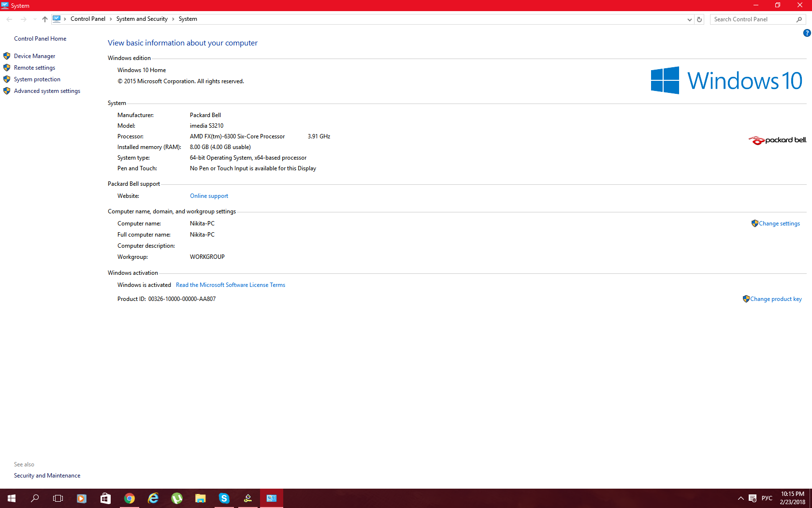This screenshot has height=508, width=812.
Task: Open Internet Explorer from the taskbar
Action: click(153, 498)
